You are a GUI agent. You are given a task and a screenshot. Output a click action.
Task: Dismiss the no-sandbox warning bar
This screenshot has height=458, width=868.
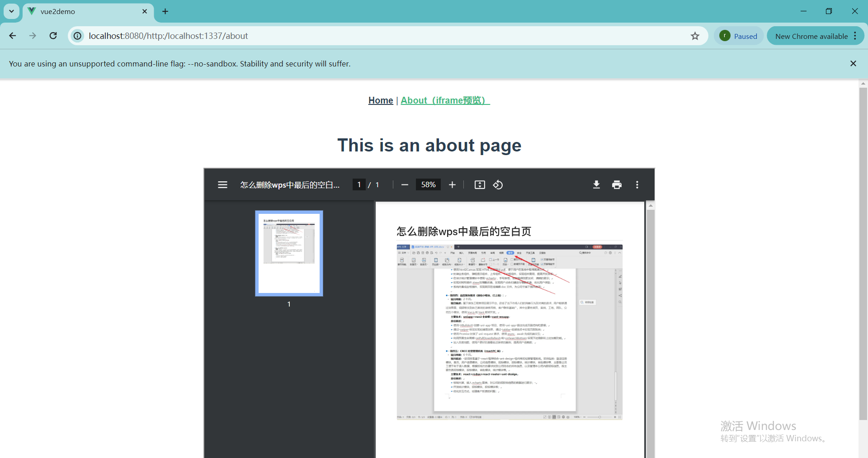[853, 64]
